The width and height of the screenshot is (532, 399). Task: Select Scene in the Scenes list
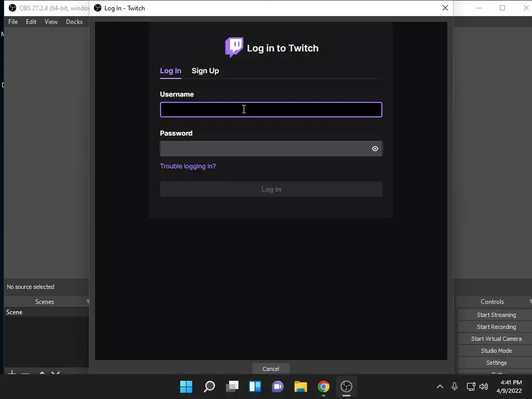(46, 312)
